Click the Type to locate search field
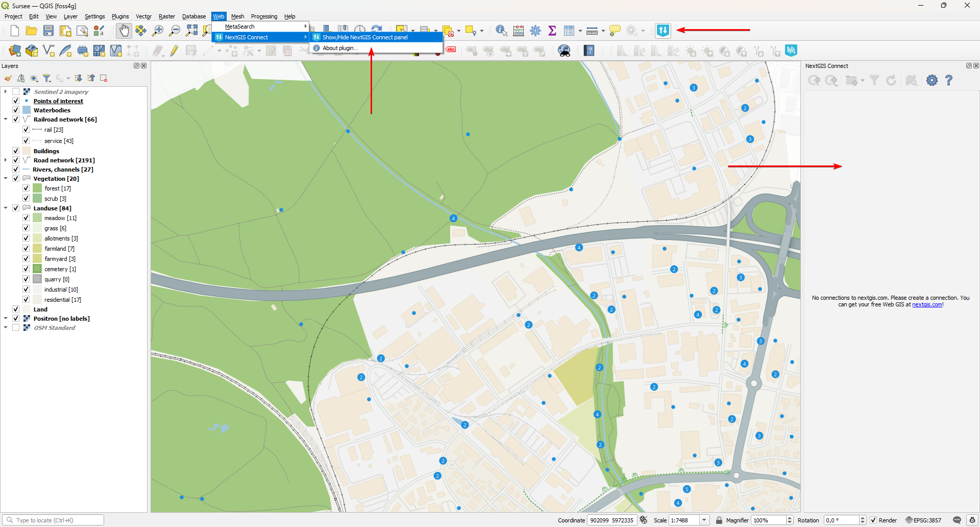The image size is (980, 527). point(56,520)
